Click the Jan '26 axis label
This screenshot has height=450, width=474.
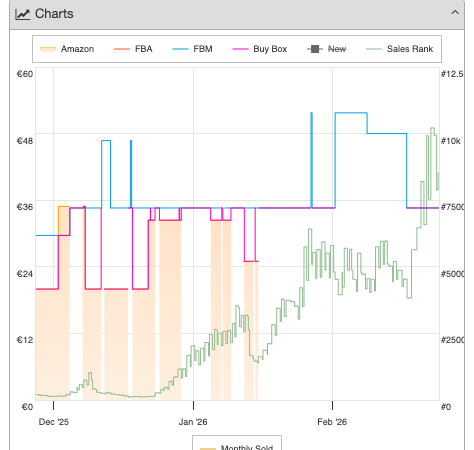click(193, 422)
